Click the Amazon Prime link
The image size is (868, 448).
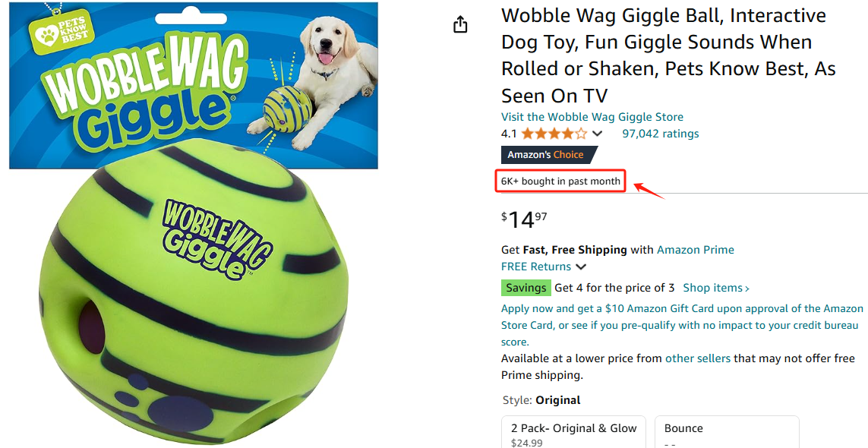coord(696,250)
